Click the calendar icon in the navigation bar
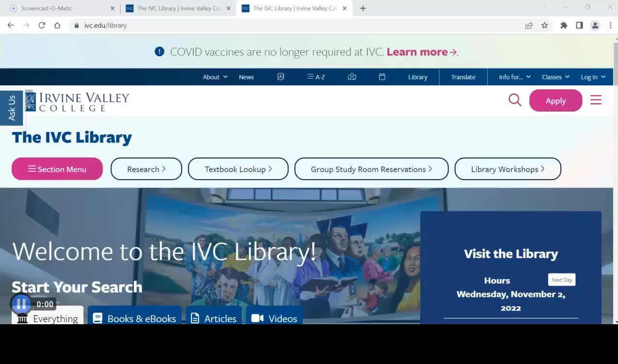The height and width of the screenshot is (364, 618). pos(382,77)
